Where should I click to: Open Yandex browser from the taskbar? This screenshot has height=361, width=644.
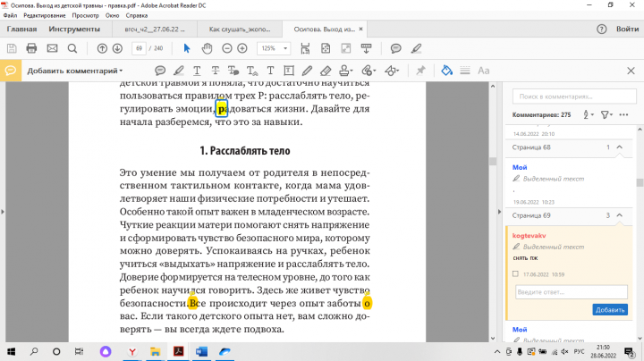(x=132, y=351)
